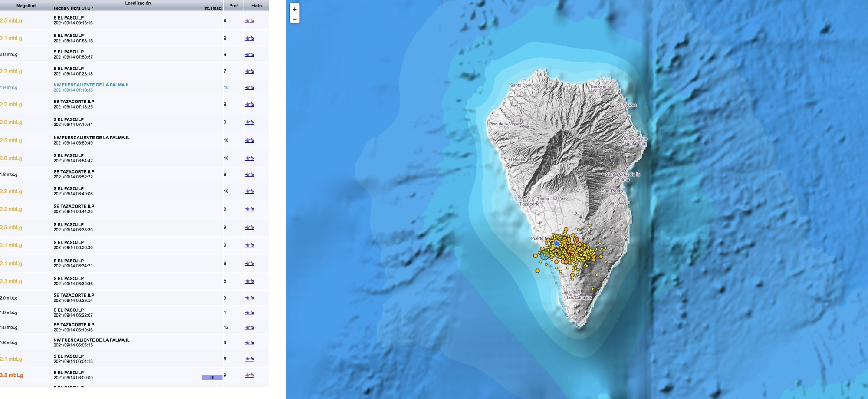Click the intensity III indicator for 3.5 mbLg quake
868x399 pixels.
(212, 377)
